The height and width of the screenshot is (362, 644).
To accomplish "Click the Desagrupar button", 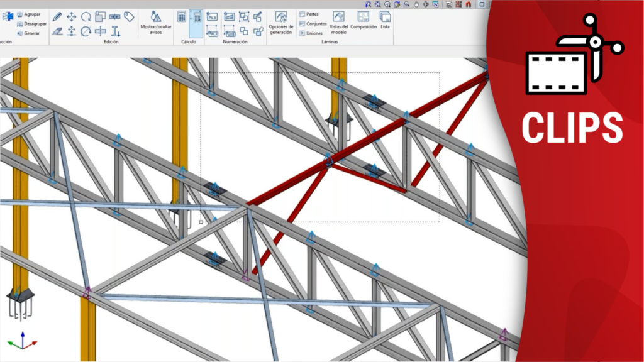I will coord(31,23).
